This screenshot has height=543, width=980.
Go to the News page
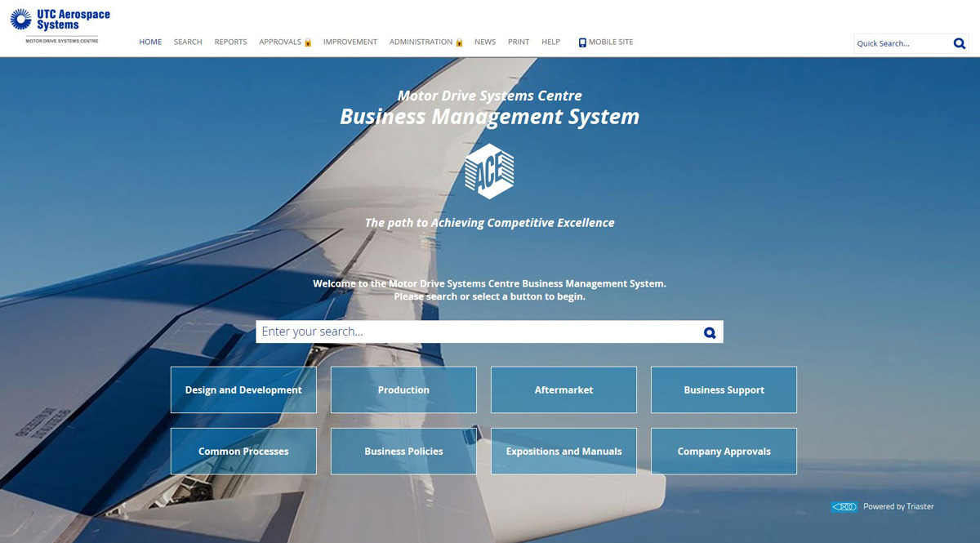tap(485, 42)
